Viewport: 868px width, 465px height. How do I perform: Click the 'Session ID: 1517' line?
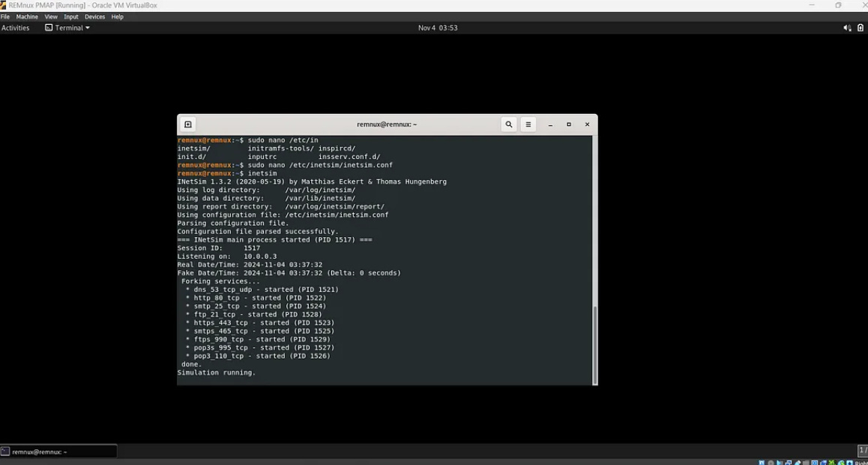(x=219, y=248)
